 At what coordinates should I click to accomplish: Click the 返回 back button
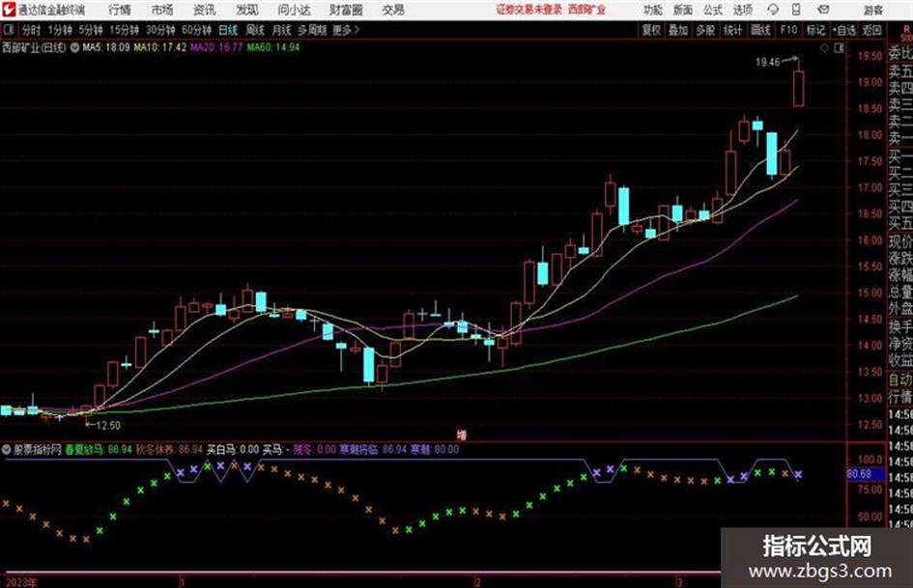[871, 30]
